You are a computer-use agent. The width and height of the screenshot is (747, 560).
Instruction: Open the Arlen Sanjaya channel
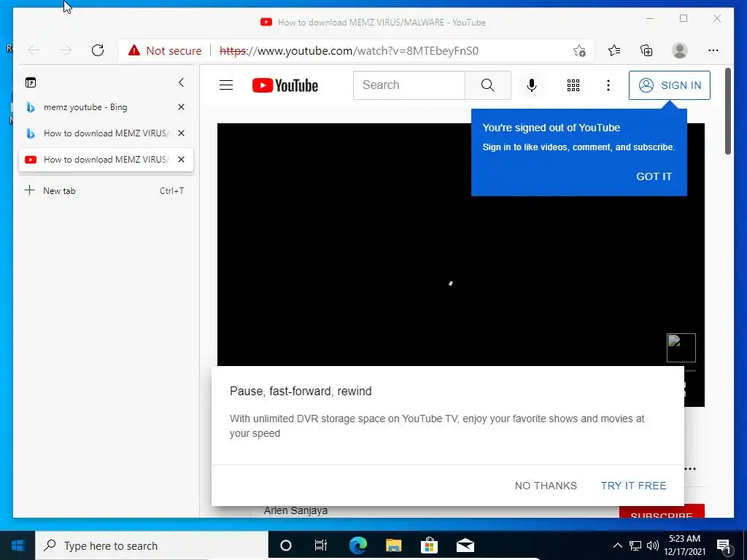[295, 511]
